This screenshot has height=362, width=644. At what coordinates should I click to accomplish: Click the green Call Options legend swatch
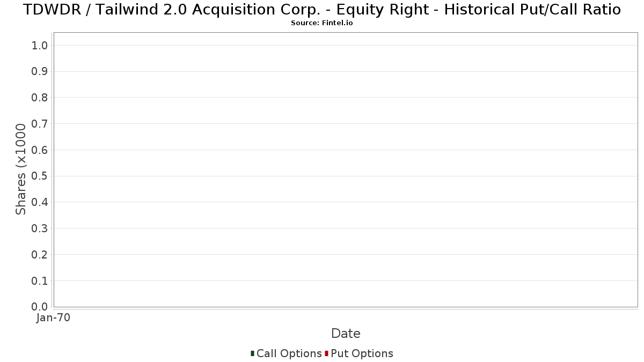pyautogui.click(x=252, y=353)
